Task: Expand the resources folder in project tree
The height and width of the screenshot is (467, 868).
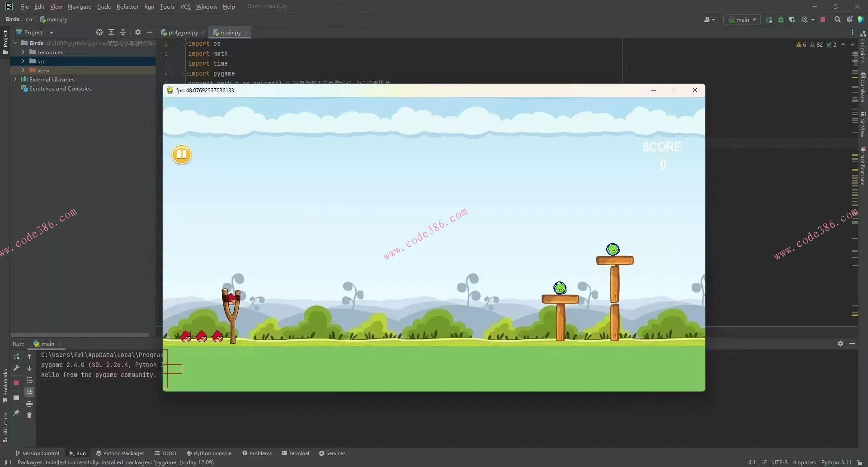Action: 23,52
